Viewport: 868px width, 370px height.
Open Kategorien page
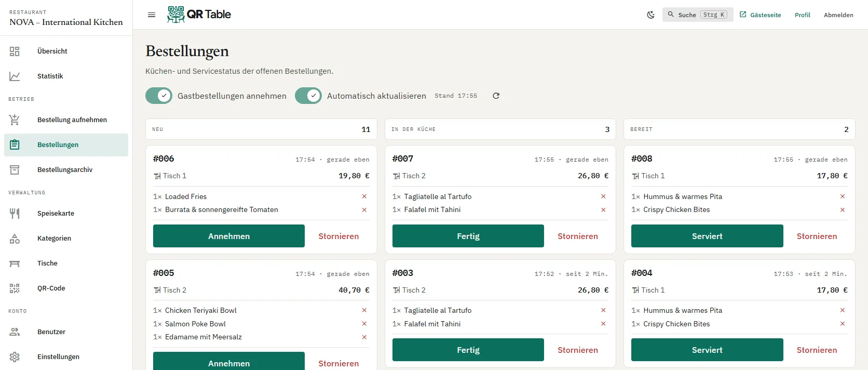[x=66, y=238]
